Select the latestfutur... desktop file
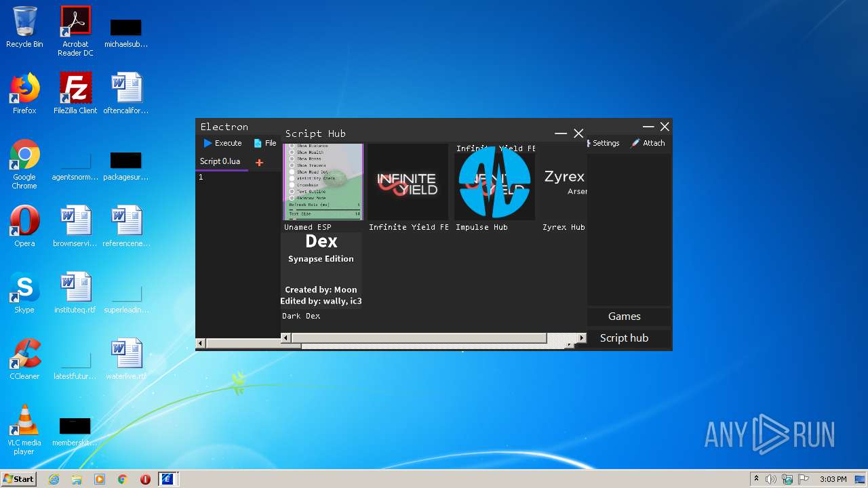Viewport: 868px width, 488px height. 75,365
